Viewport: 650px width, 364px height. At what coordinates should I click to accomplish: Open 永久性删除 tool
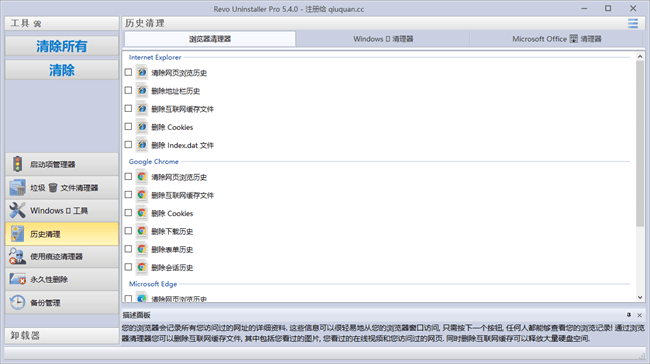pos(62,279)
